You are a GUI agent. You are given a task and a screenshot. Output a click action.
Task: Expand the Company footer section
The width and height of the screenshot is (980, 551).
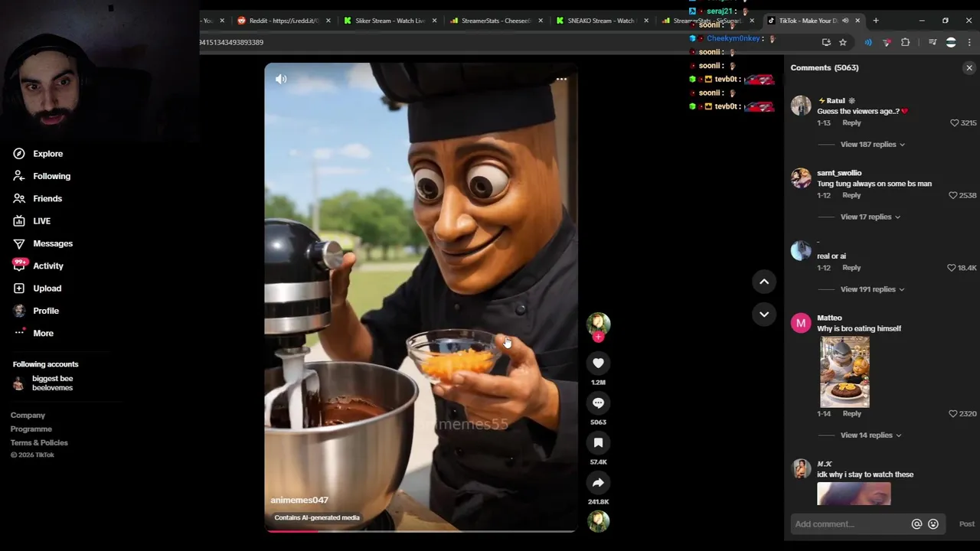click(28, 416)
